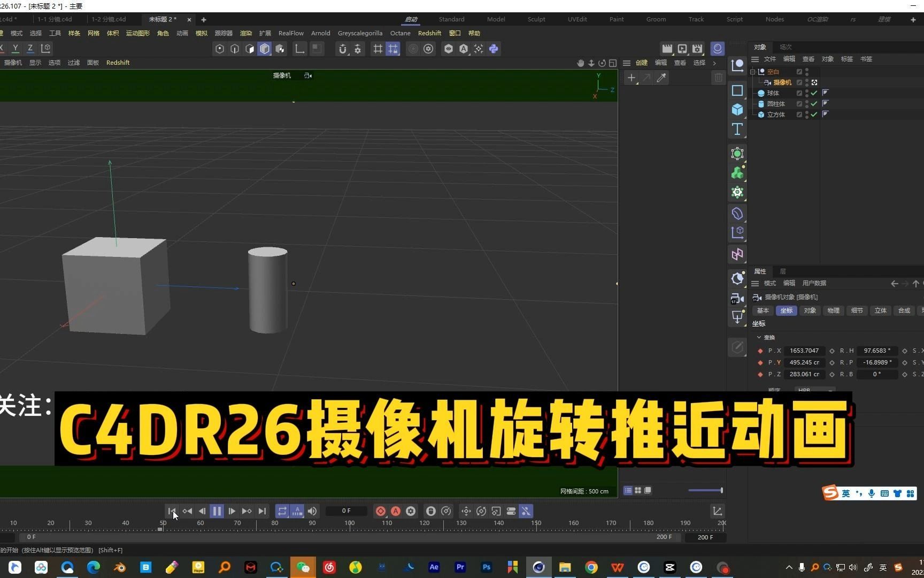
Task: Open the Redshift menu in the menu bar
Action: point(429,33)
